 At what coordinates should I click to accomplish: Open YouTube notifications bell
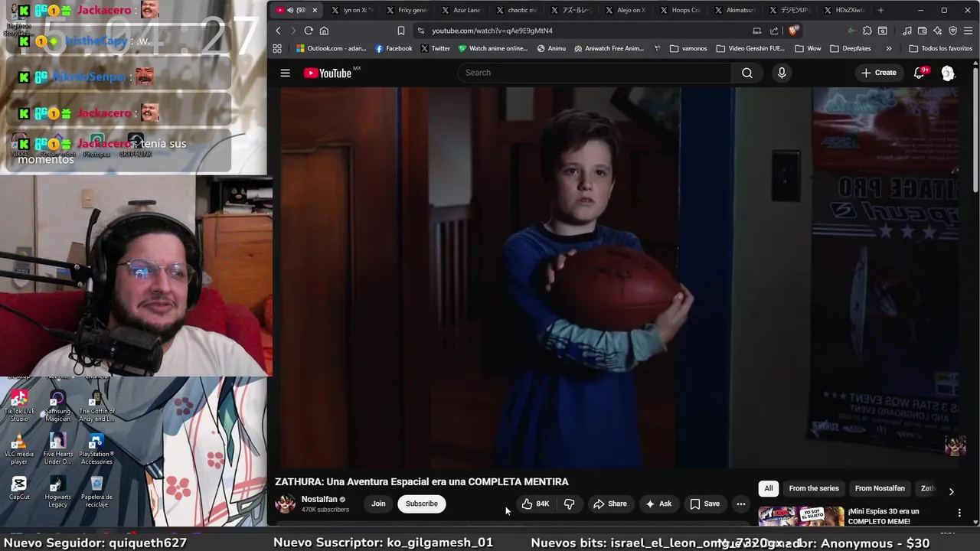(919, 73)
